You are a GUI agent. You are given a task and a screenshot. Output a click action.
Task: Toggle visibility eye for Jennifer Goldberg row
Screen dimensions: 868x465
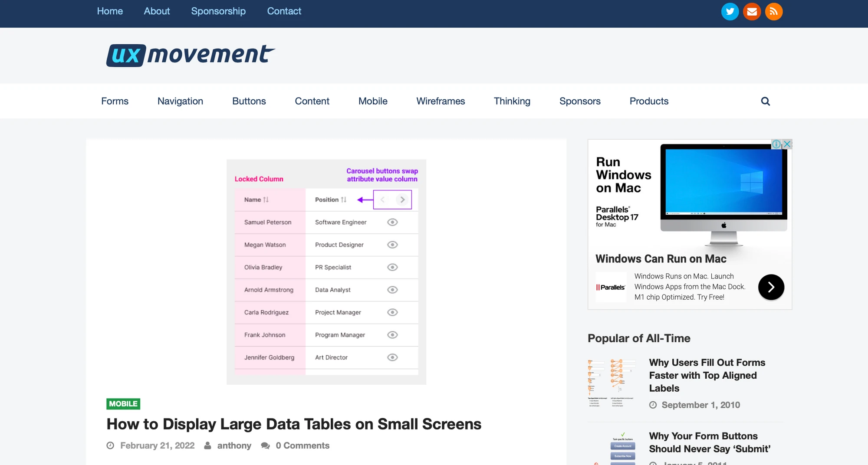392,357
